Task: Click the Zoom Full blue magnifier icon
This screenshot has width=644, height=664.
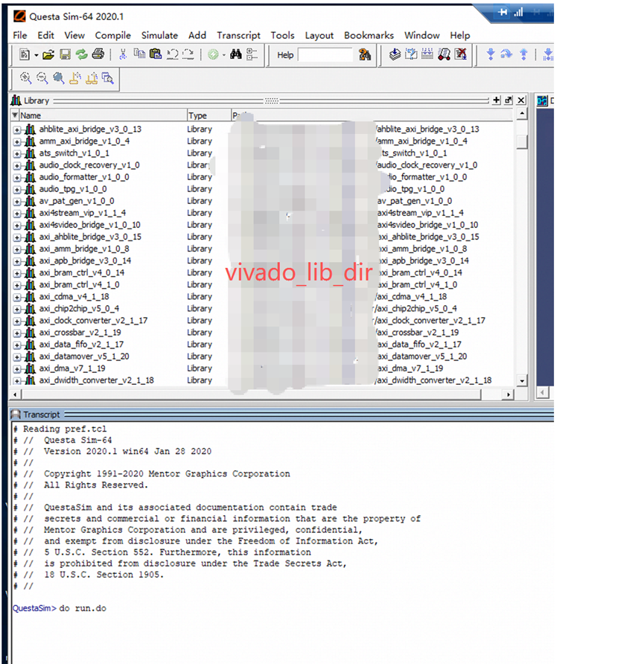Action: [58, 77]
